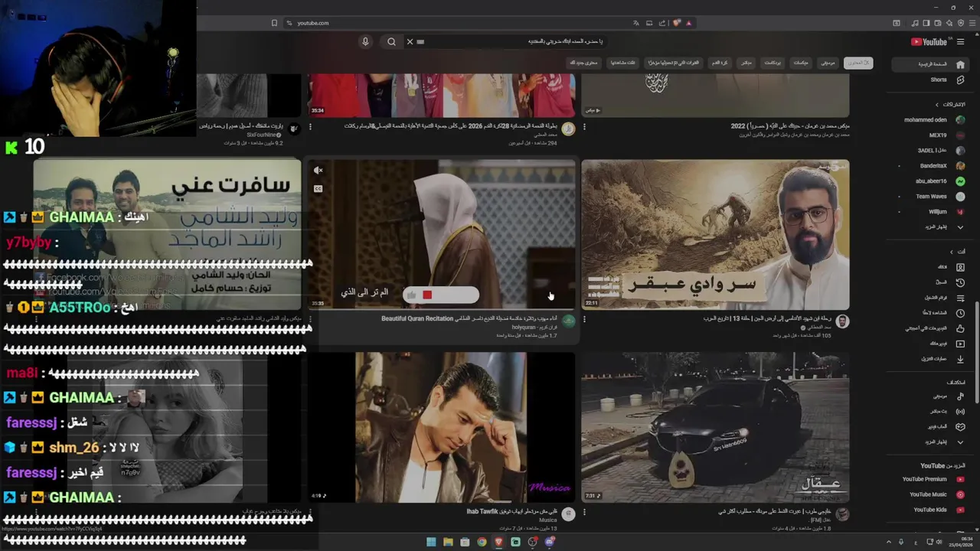This screenshot has height=551, width=980.
Task: Select the Football filter chip
Action: pyautogui.click(x=720, y=63)
